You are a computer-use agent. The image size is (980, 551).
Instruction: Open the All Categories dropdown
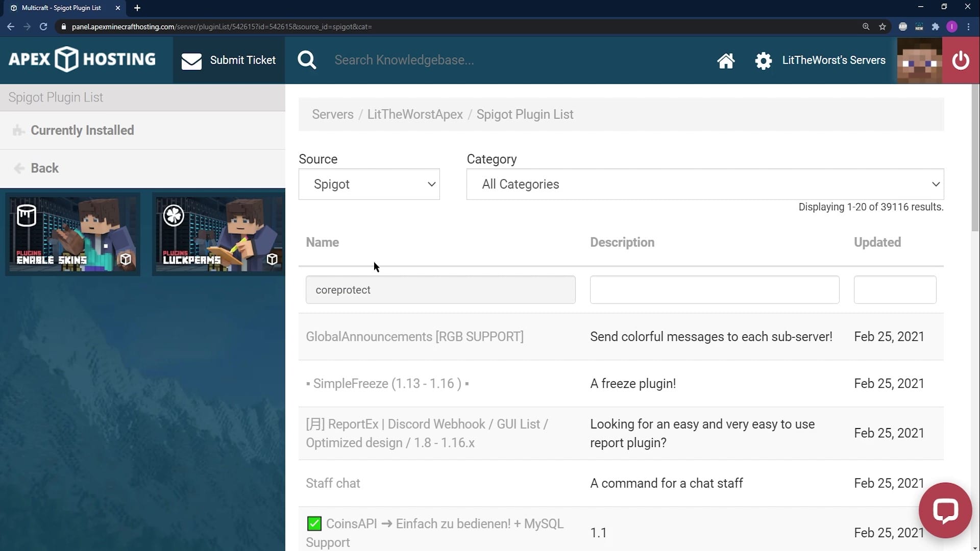705,184
